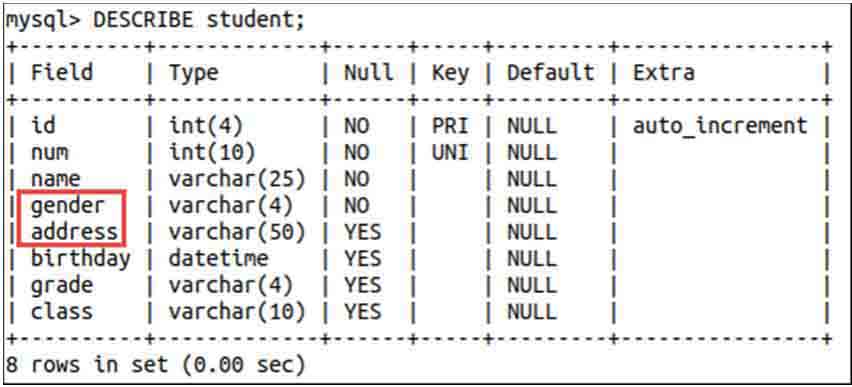Select the 'Default' column header
Image resolution: width=852 pixels, height=387 pixels.
point(550,72)
